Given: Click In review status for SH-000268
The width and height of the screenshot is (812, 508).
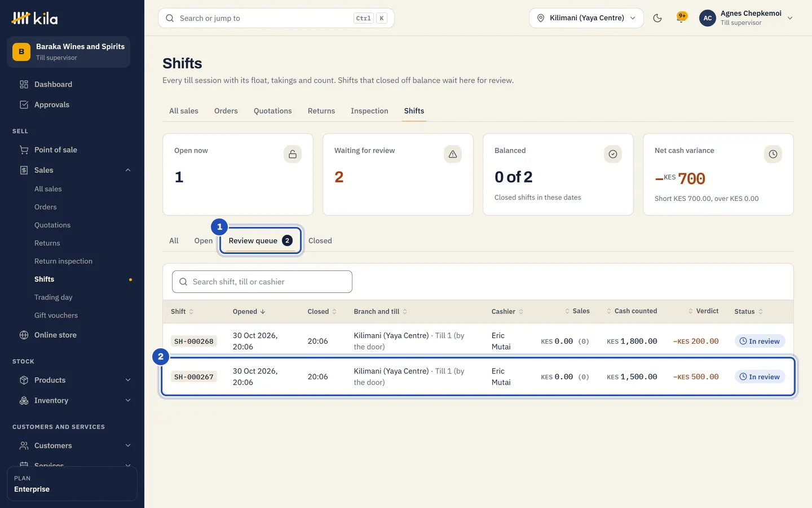Looking at the screenshot, I should click(x=760, y=341).
